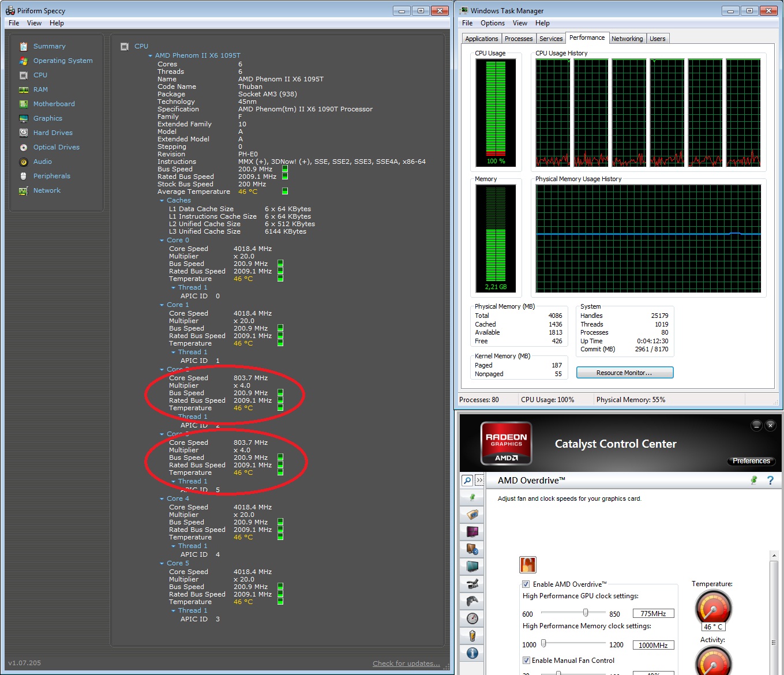Open Speccy Help menu
The height and width of the screenshot is (675, 784).
coord(57,23)
